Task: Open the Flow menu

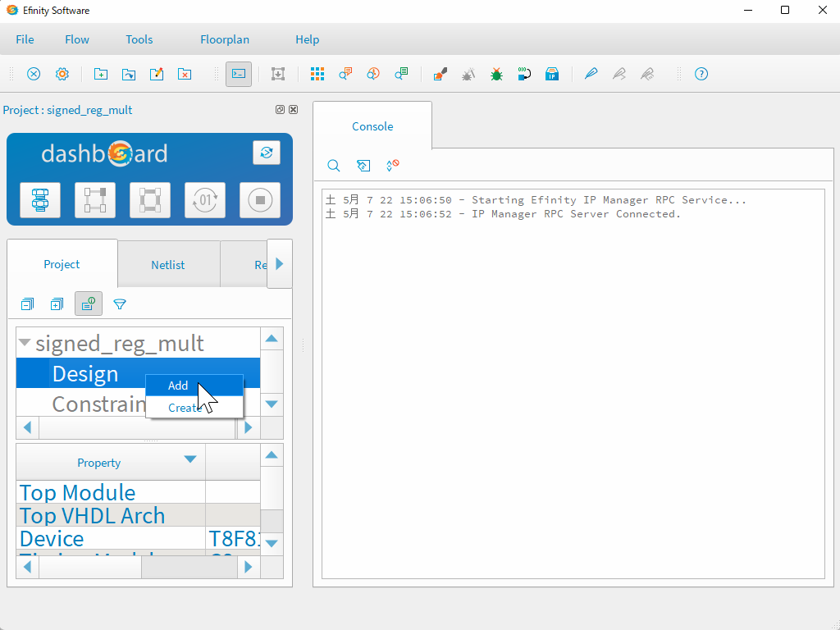Action: click(x=77, y=39)
